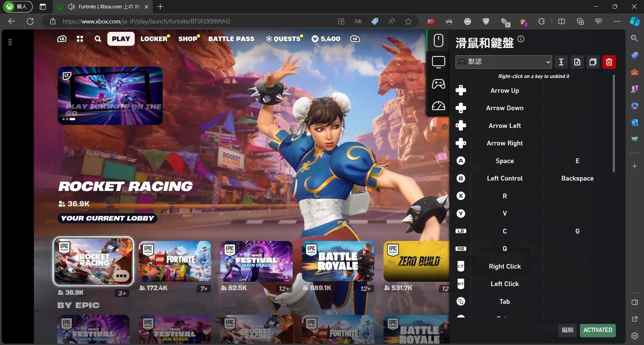Screen dimensions: 644x345
Task: Rename the current key binding profile
Action: [561, 62]
